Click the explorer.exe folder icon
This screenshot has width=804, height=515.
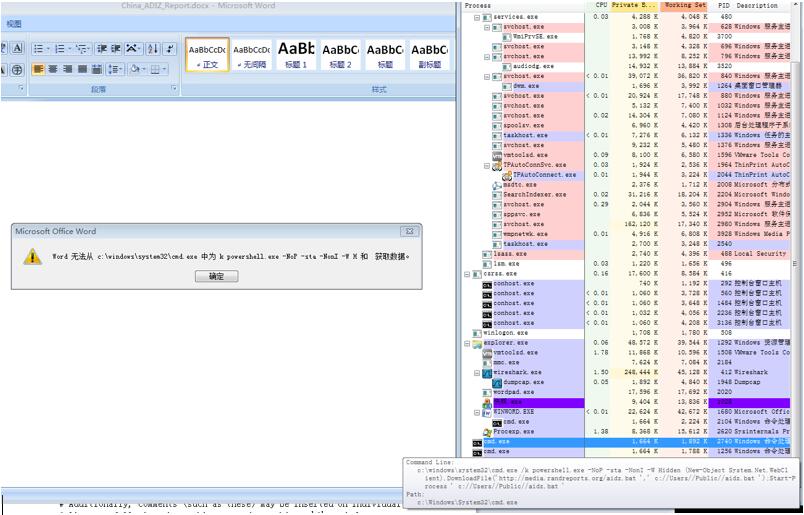tap(477, 343)
